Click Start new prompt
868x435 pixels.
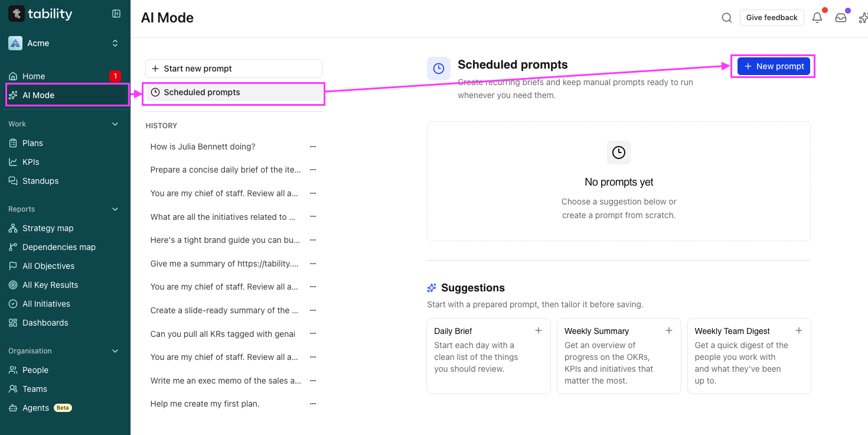click(x=234, y=69)
